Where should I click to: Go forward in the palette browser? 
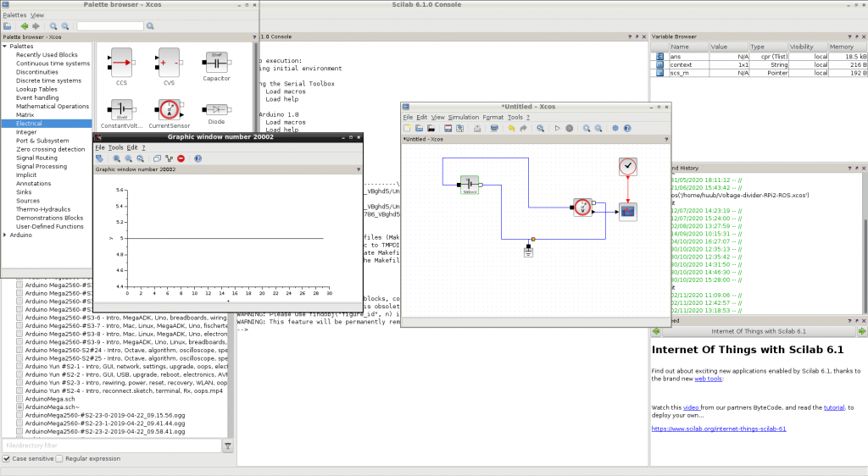[36, 26]
